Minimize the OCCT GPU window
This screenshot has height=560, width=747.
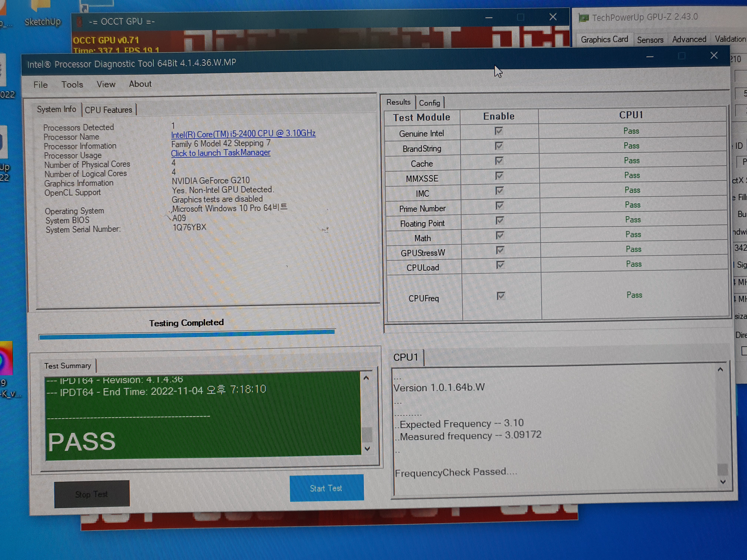point(489,18)
